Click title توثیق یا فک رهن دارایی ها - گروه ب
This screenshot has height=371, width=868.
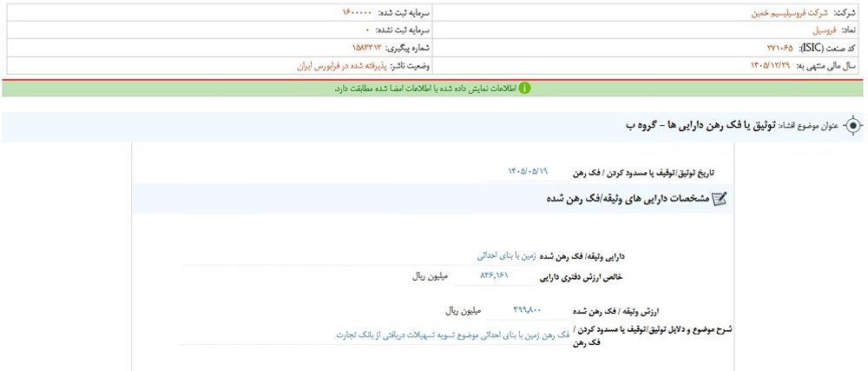[702, 126]
